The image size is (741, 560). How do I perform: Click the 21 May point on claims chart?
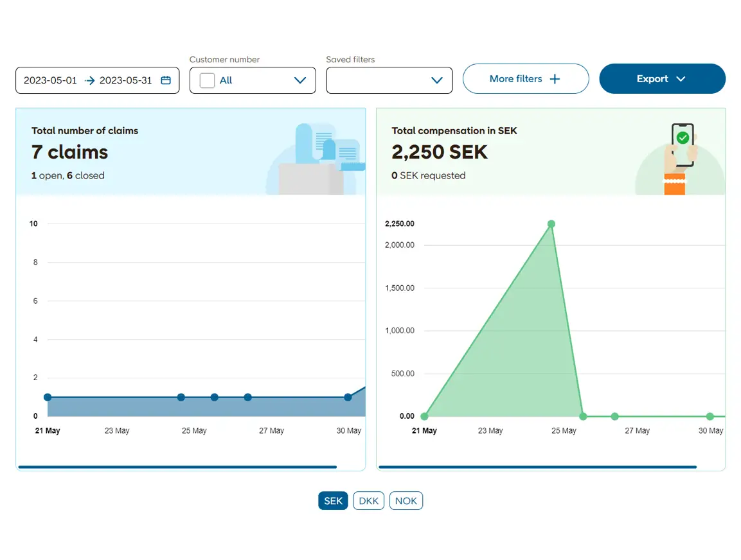48,398
